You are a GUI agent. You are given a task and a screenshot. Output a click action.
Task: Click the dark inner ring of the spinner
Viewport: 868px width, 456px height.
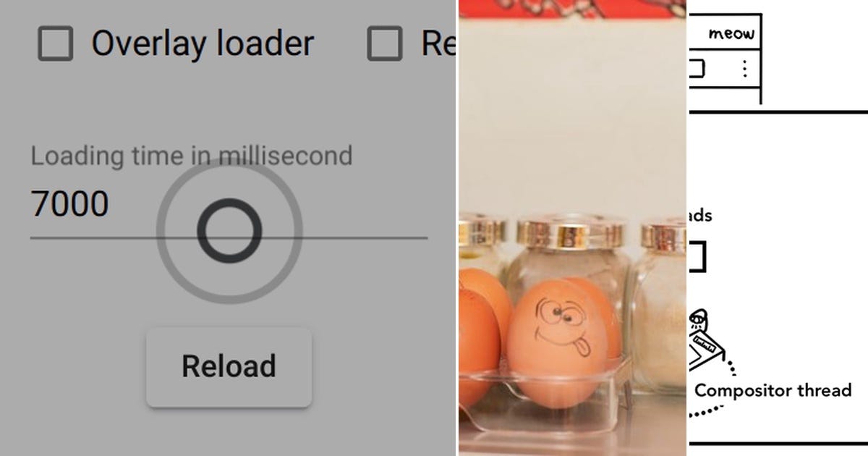pos(229,231)
